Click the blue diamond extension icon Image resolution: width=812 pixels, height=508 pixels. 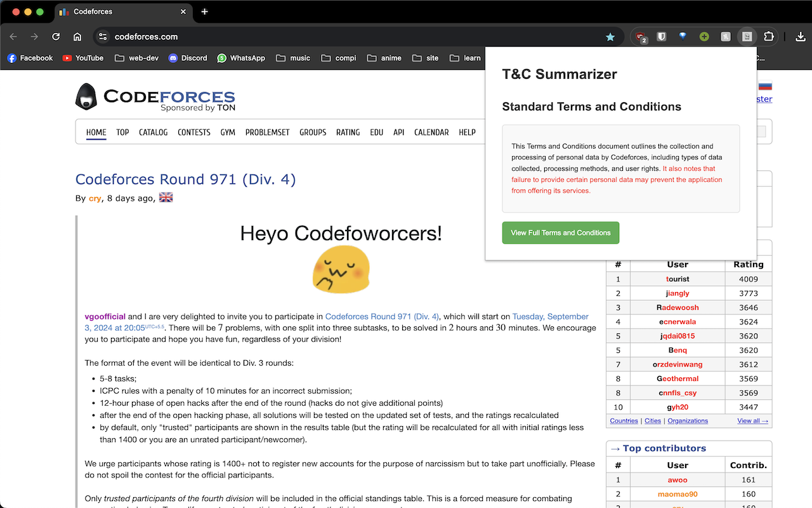coord(683,37)
